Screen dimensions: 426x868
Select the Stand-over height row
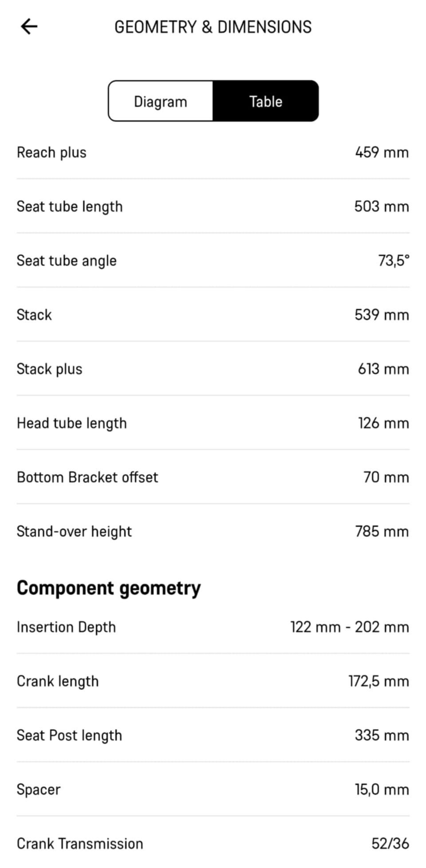[213, 531]
